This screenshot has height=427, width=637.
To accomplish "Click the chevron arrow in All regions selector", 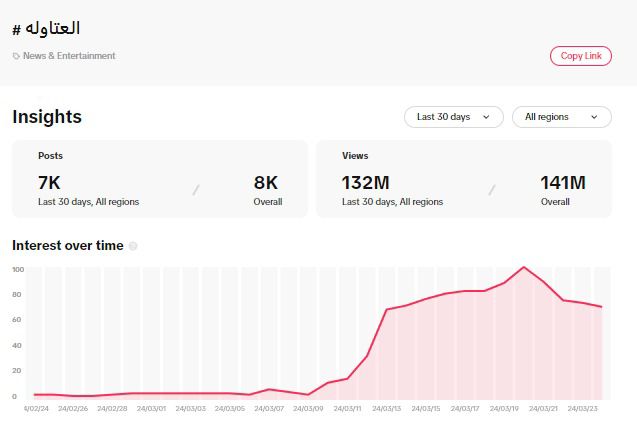I will point(594,117).
